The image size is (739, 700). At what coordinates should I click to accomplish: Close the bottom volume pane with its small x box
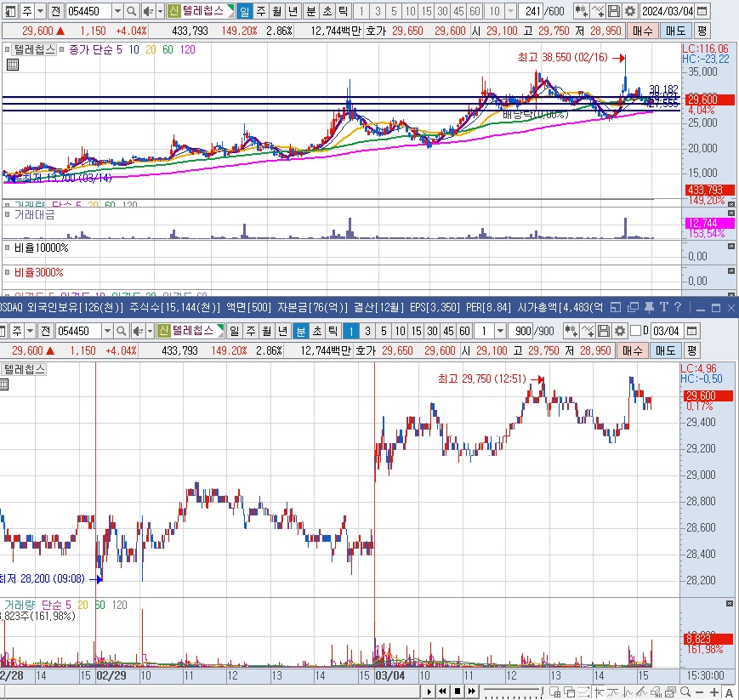pyautogui.click(x=730, y=603)
